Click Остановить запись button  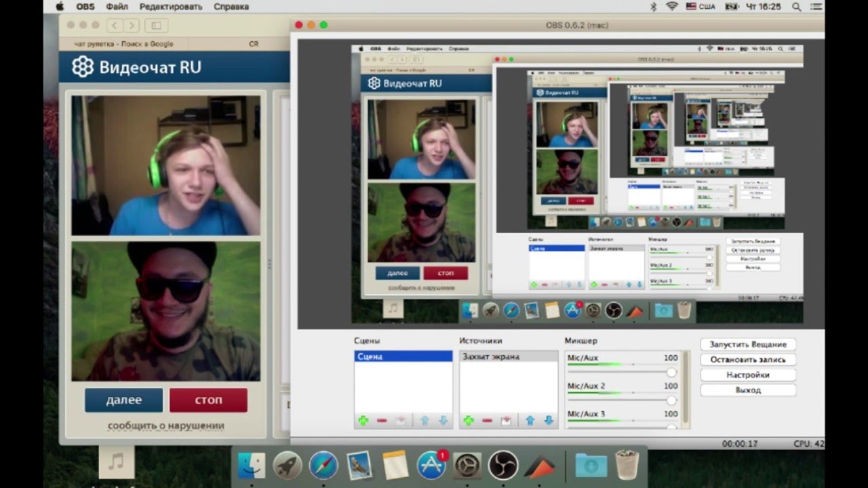[748, 360]
